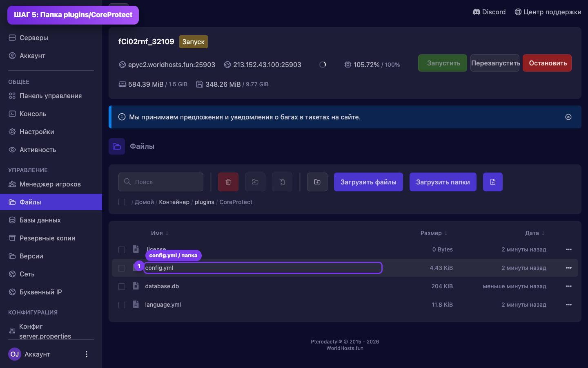Screen dimensions: 588x368
Task: Check the config.yml checkbox
Action: [122, 268]
